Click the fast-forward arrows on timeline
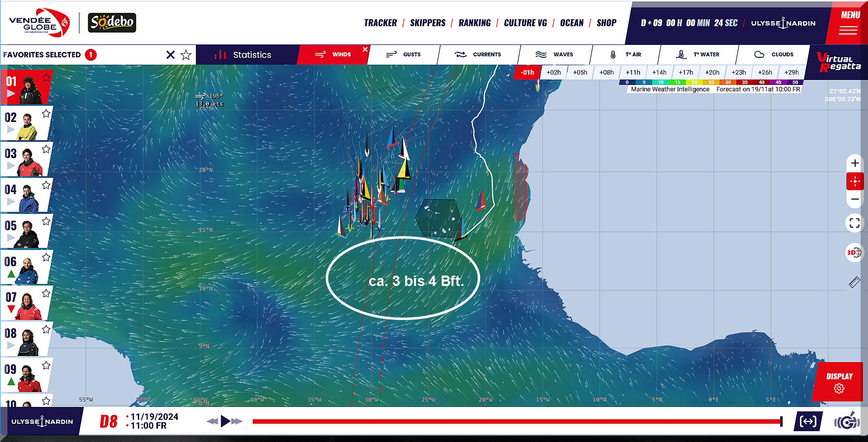This screenshot has width=868, height=442. 237,421
